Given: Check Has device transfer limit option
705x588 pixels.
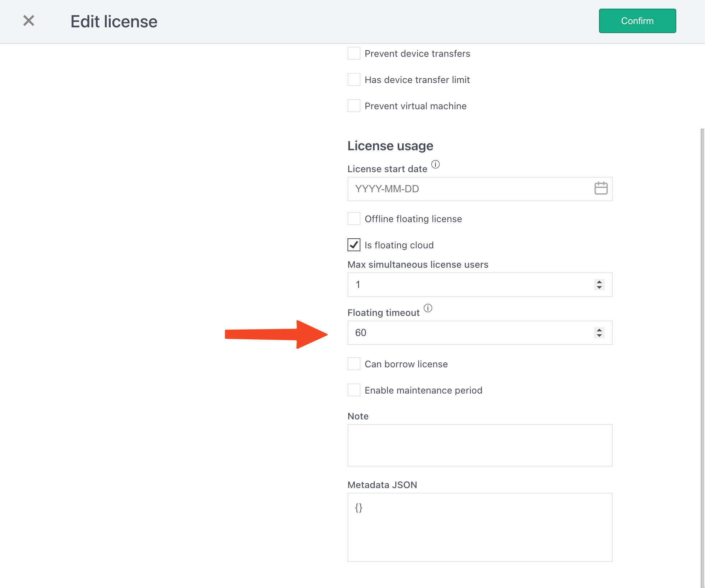Looking at the screenshot, I should [x=354, y=79].
